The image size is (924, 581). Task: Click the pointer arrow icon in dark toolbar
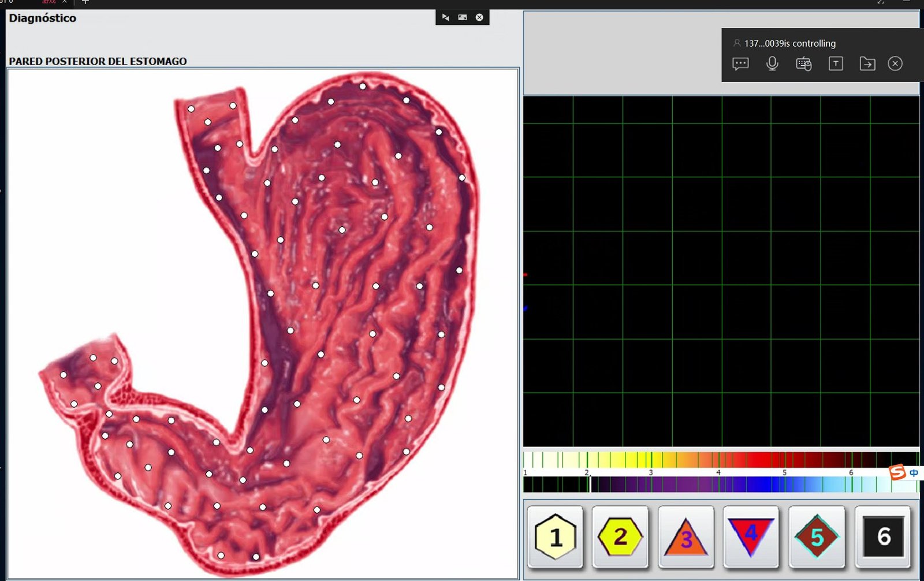(x=445, y=17)
